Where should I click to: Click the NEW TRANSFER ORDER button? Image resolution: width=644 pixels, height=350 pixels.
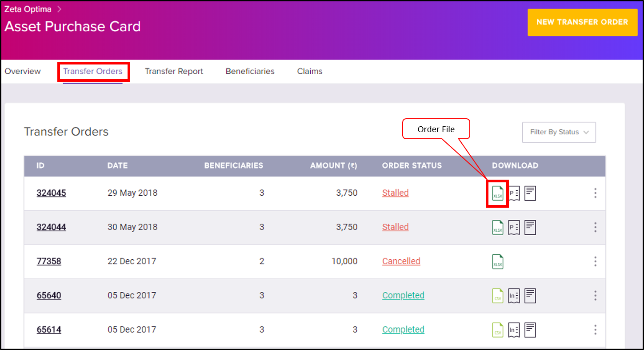(x=582, y=22)
